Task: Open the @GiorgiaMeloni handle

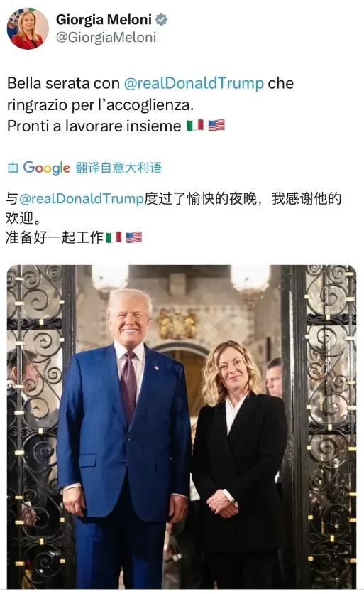Action: tap(106, 37)
